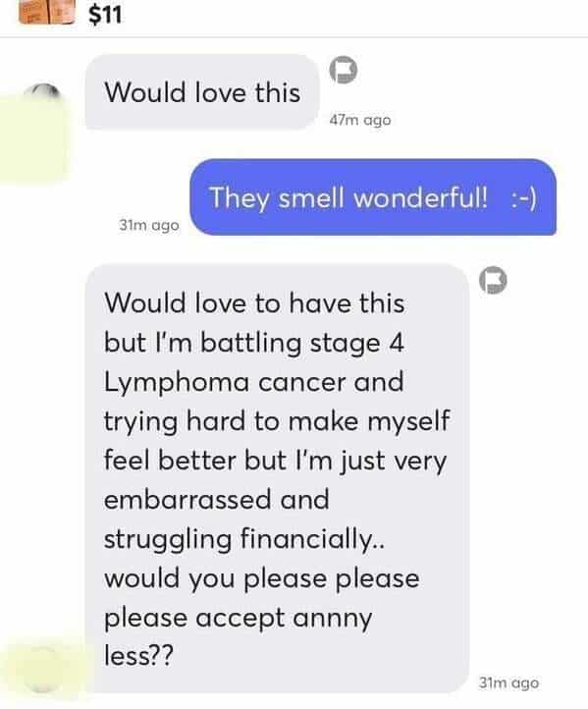Click the word "Lymphoma" in the message
588x709 pixels.
coord(177,382)
